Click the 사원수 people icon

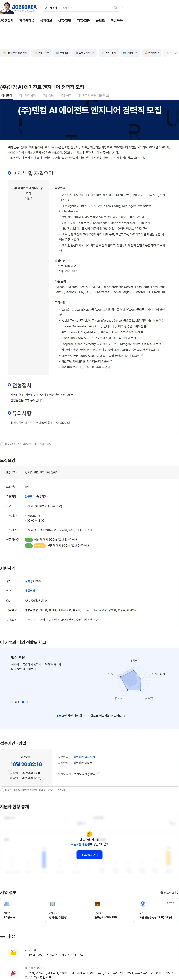tap(7, 904)
